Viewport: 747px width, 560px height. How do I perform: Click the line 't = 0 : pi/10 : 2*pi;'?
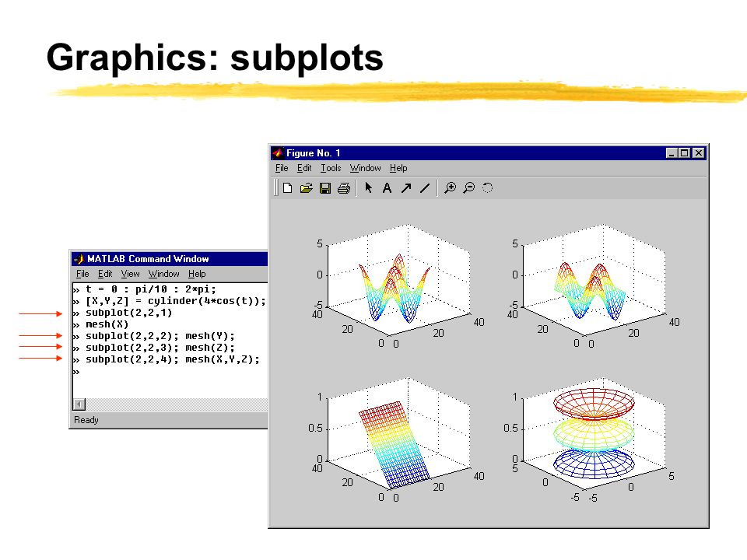coord(150,289)
